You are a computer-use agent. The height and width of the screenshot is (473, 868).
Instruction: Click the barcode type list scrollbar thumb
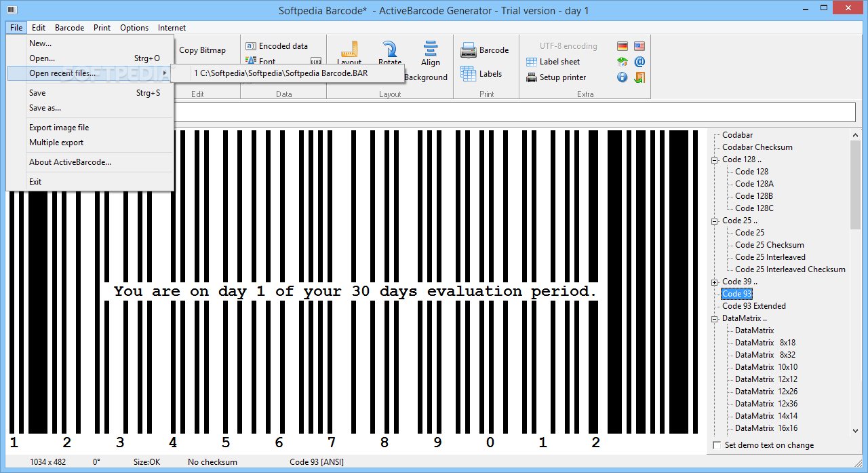[855, 185]
